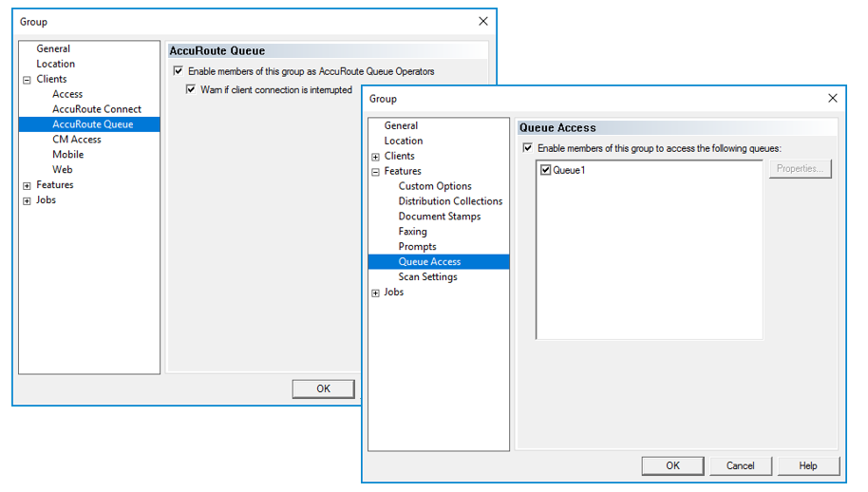This screenshot has height=492, width=868.
Task: Select Custom Options tree item
Action: click(435, 186)
